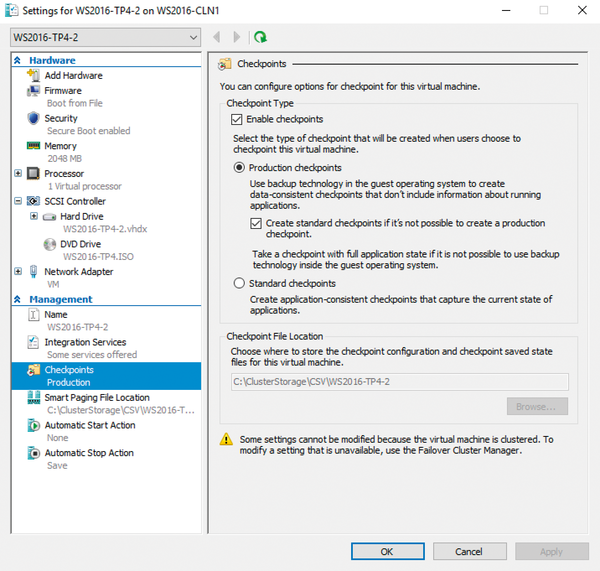Toggle the Enable checkpoints checkbox
Viewport: 600px width, 571px height.
click(x=236, y=119)
